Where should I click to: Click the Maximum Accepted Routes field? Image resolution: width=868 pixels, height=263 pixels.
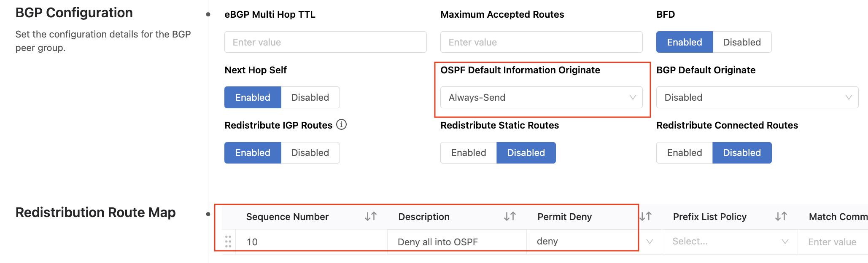tap(541, 42)
